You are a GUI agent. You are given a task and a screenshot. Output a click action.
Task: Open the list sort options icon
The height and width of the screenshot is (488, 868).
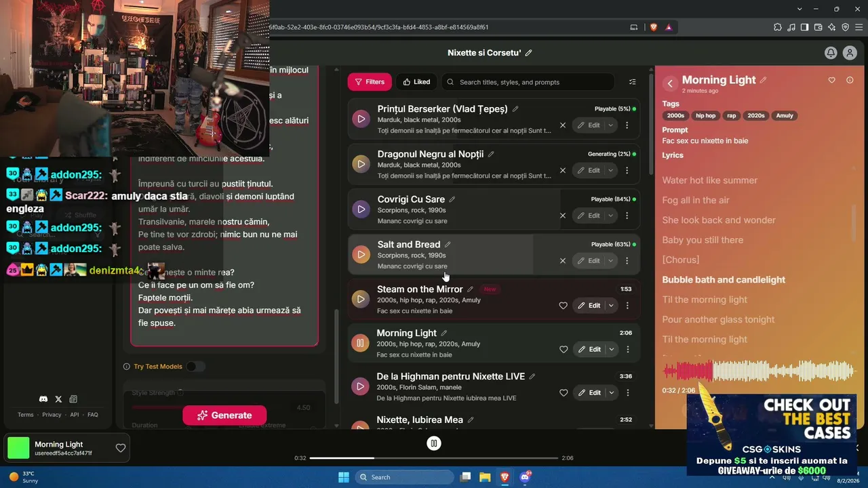click(x=633, y=82)
